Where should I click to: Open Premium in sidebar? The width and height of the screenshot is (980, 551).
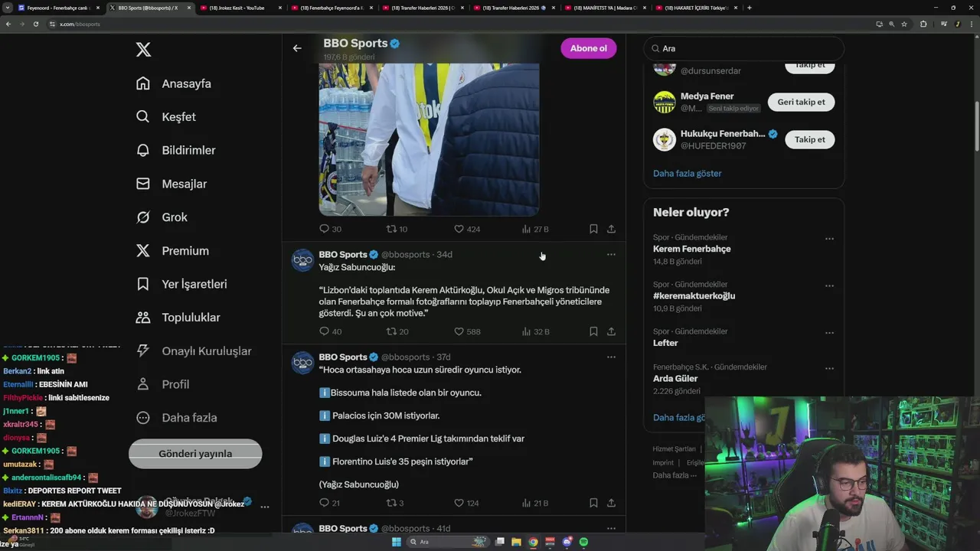(172, 250)
